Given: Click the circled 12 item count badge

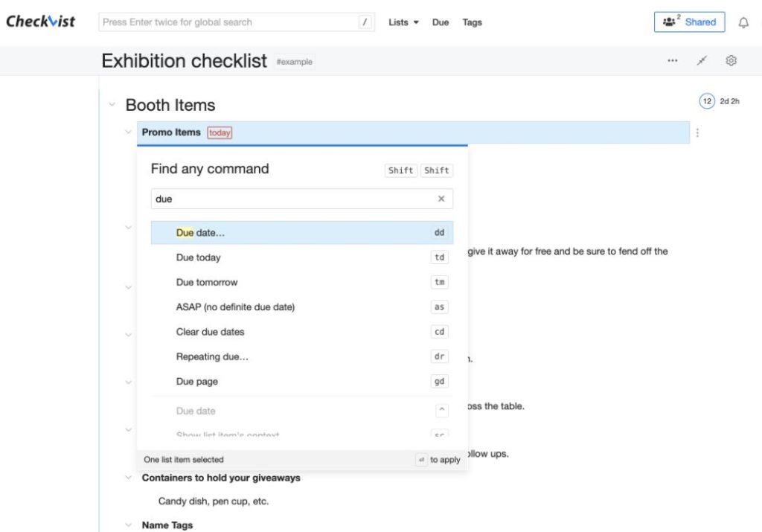Looking at the screenshot, I should pos(706,100).
